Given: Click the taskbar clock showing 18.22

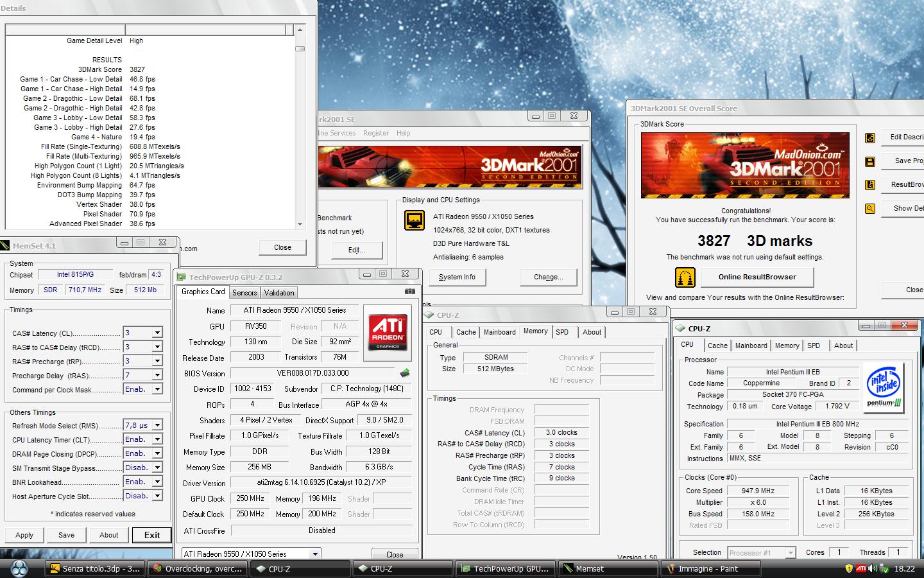Looking at the screenshot, I should point(905,568).
